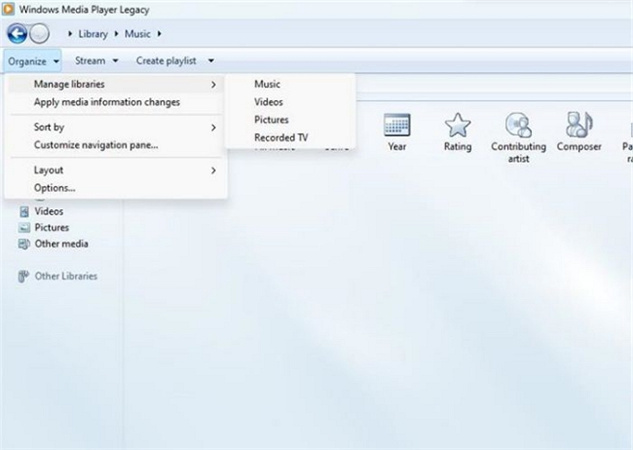Choose Videos in Manage libraries submenu
Screen dimensions: 633x450
(290, 102)
